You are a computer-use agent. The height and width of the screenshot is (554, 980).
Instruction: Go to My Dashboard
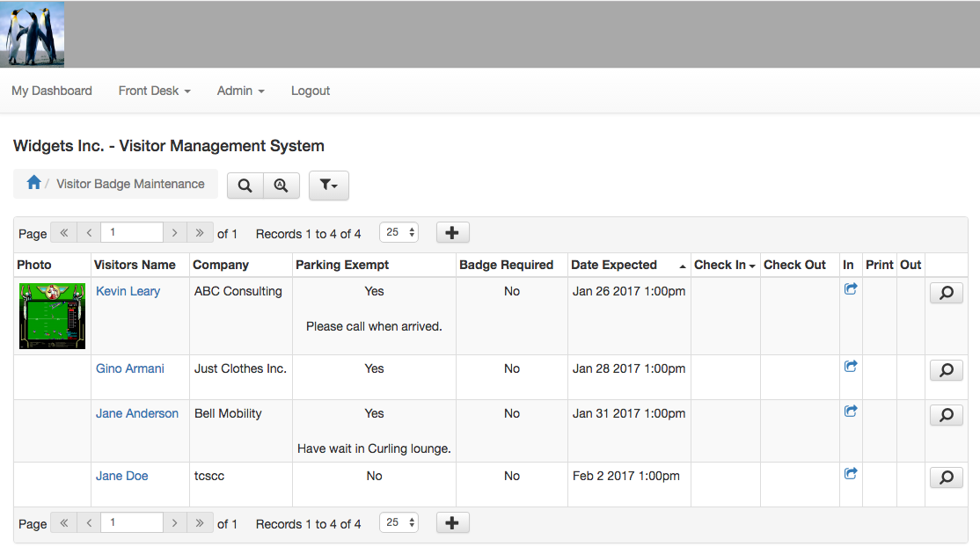coord(52,91)
